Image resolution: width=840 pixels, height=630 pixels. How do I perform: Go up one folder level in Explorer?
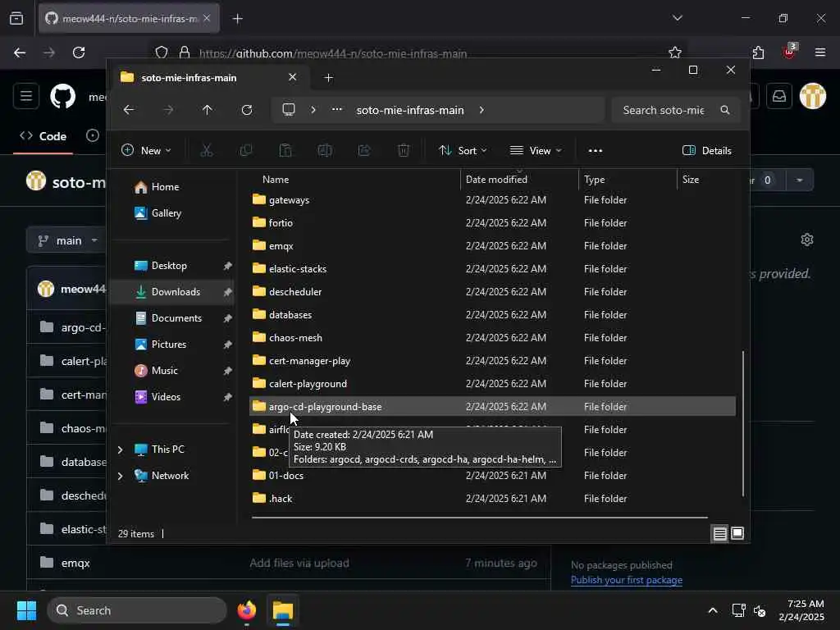coord(208,110)
